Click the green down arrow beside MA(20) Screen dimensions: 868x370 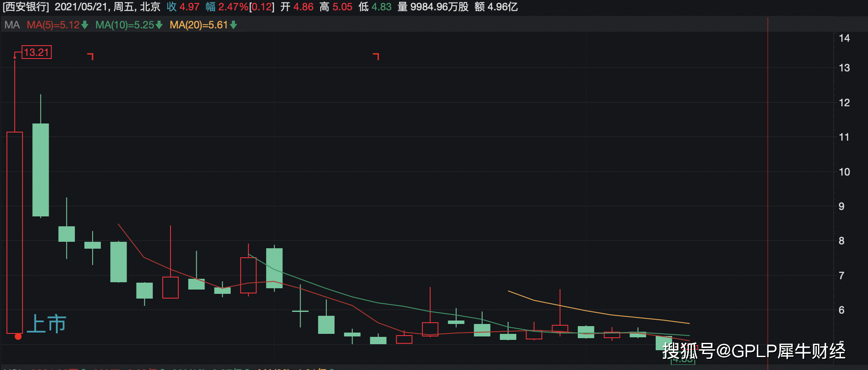click(x=233, y=25)
